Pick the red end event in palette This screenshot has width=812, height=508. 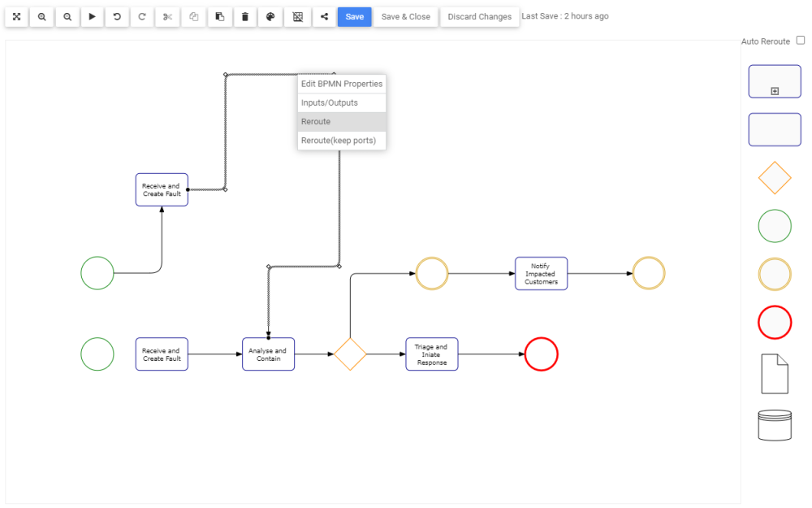pyautogui.click(x=775, y=323)
